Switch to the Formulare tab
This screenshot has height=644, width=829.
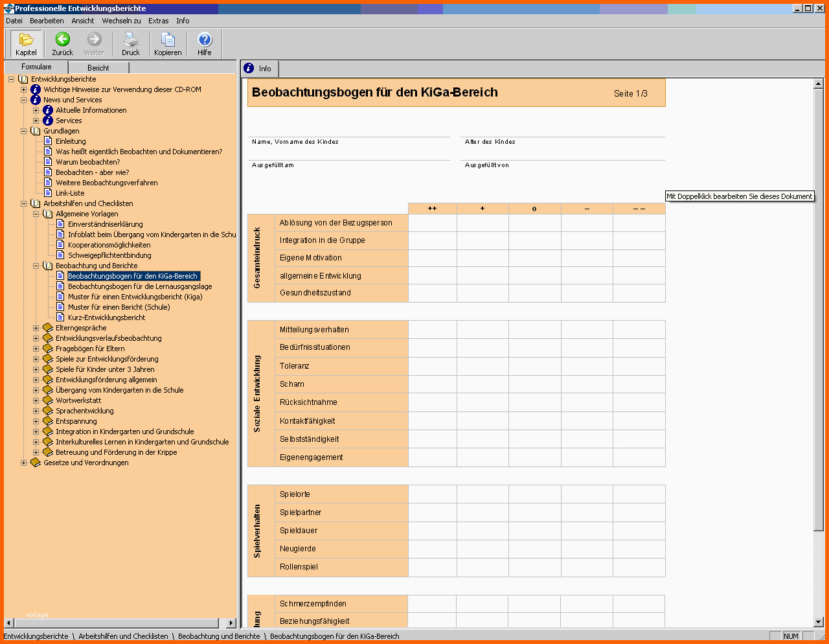point(36,67)
